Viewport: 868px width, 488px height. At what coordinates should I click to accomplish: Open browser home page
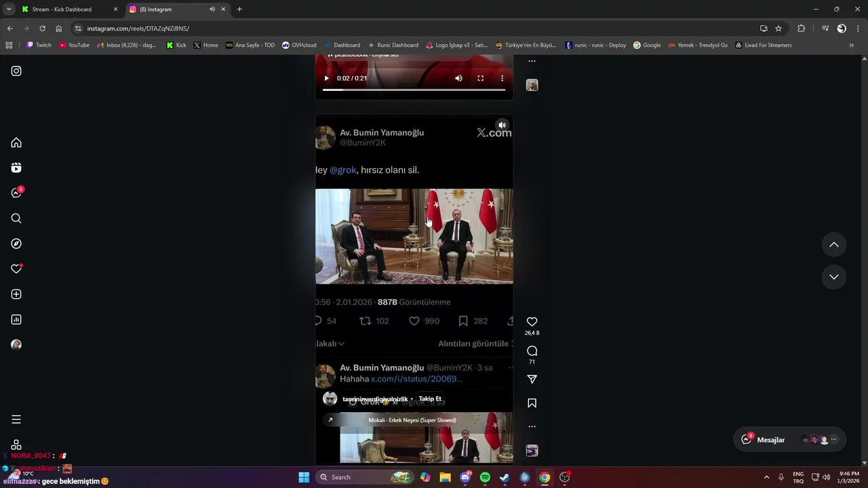[x=59, y=28]
